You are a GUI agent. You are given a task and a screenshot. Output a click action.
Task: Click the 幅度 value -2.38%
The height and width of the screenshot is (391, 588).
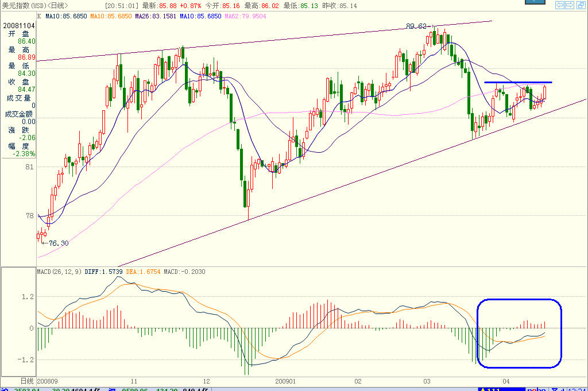(24, 154)
